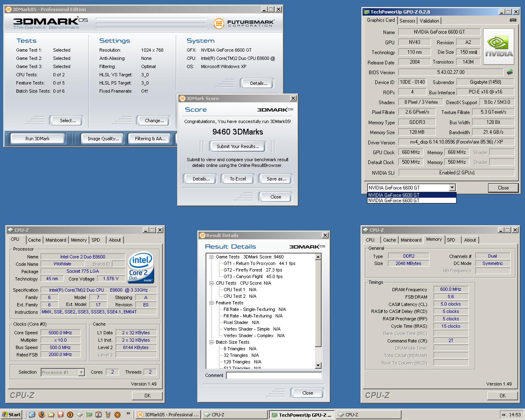Click the Comment field in Result Details
This screenshot has height=420, width=525.
[274, 375]
